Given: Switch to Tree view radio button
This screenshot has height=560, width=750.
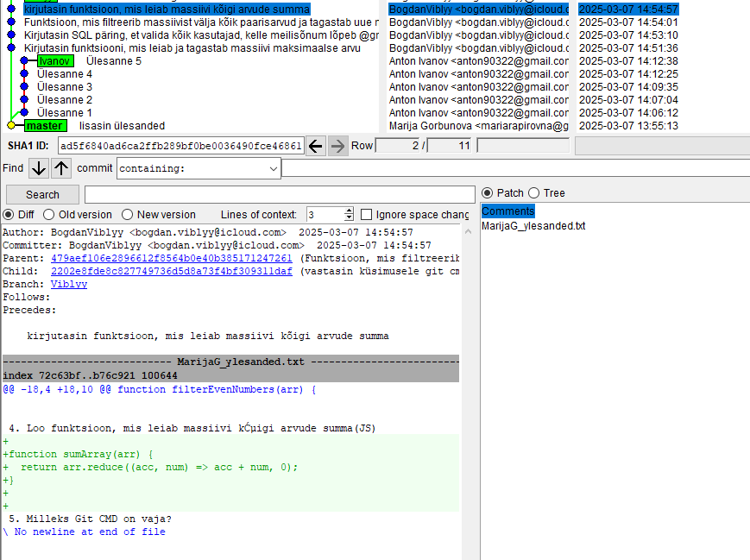Looking at the screenshot, I should click(x=533, y=193).
